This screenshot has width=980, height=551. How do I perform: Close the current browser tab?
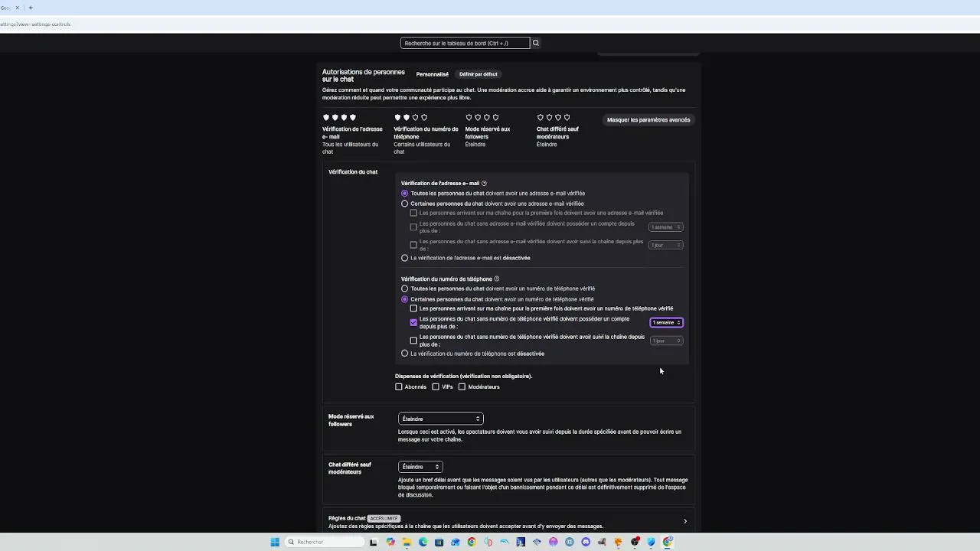tap(17, 8)
